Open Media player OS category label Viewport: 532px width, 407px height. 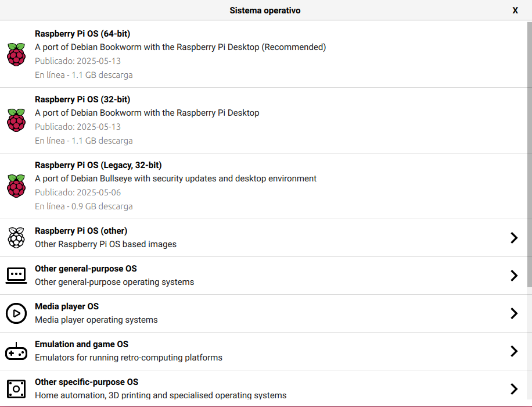tap(67, 306)
